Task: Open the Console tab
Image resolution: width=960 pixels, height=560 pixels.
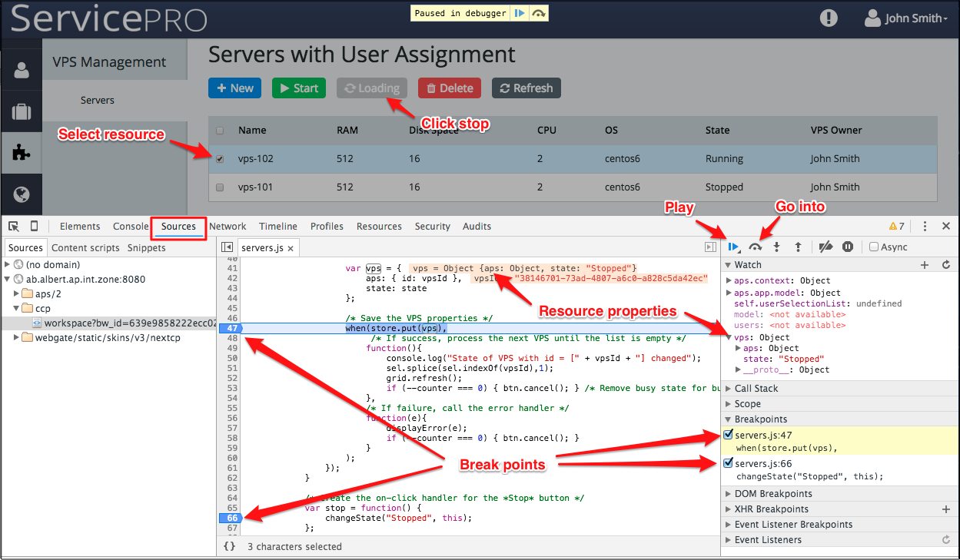Action: coord(131,227)
